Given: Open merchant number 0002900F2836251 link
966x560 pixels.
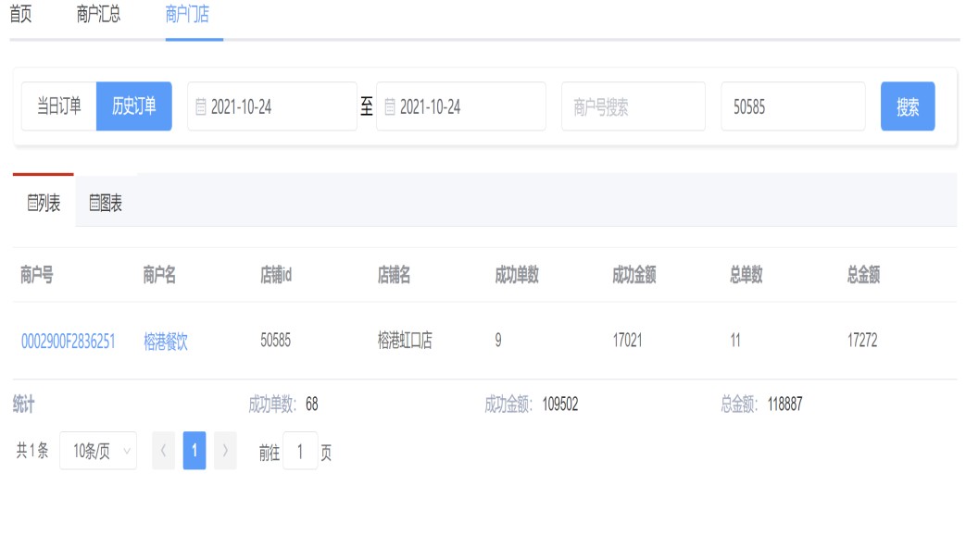Looking at the screenshot, I should coord(69,342).
